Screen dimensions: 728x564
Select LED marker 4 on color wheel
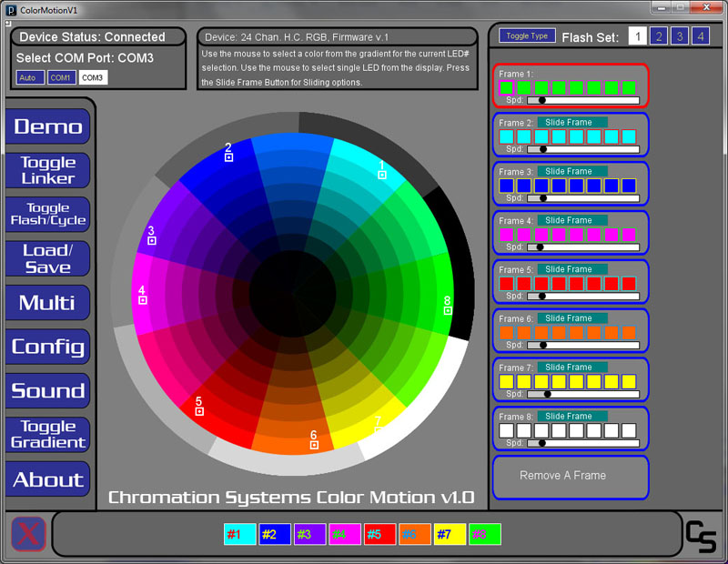pos(143,300)
